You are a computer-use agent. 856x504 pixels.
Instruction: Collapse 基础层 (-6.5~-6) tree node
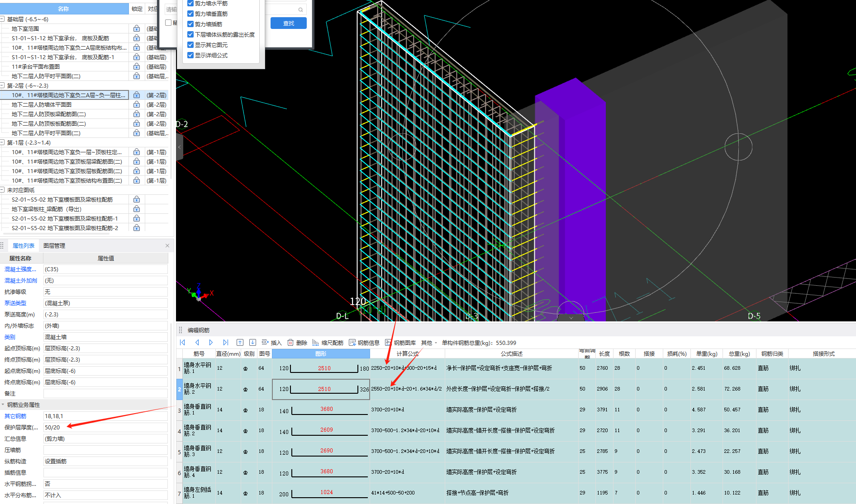point(2,19)
